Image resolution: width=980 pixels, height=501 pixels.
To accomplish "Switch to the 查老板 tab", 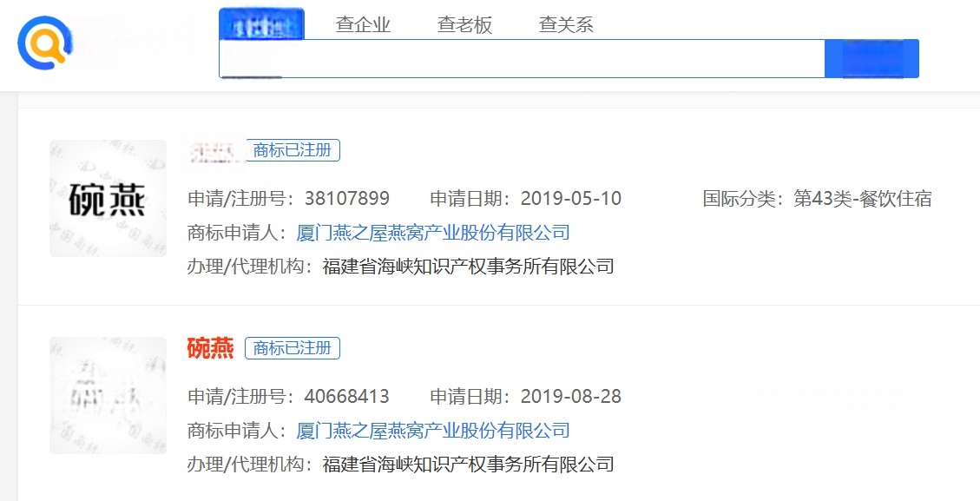I will (x=464, y=25).
